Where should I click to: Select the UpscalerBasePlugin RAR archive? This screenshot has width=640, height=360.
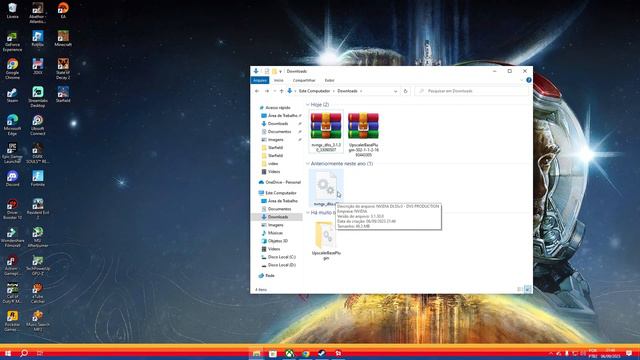363,134
